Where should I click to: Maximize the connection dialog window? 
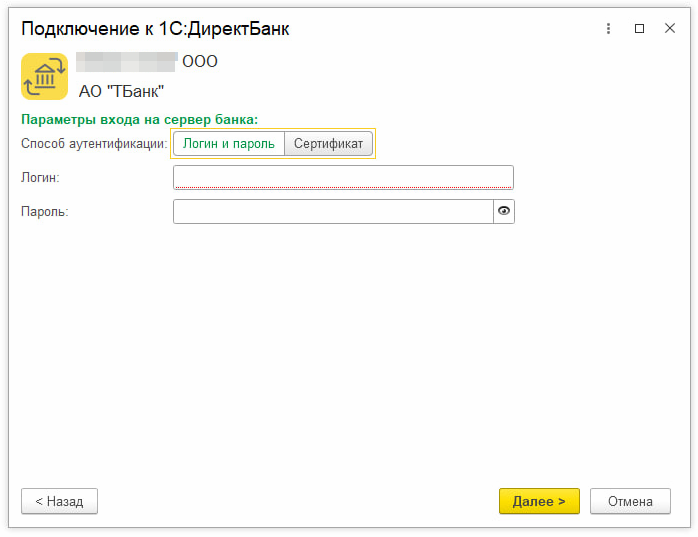pos(639,28)
